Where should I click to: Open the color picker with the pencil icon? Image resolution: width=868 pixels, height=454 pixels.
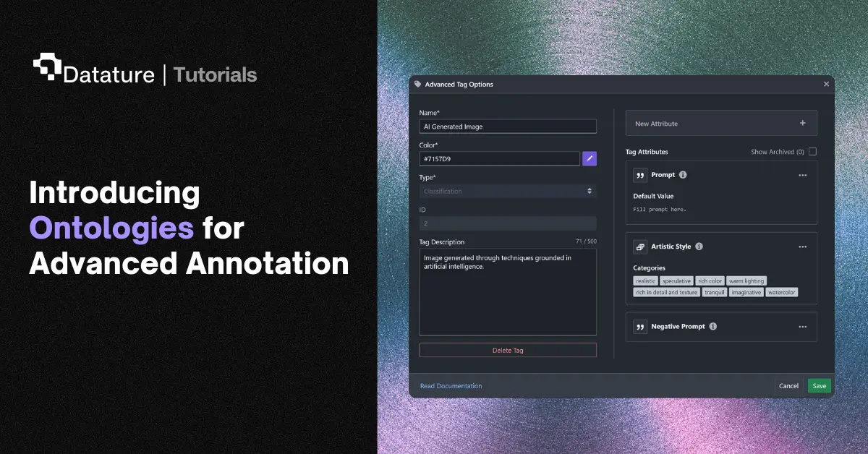coord(589,158)
